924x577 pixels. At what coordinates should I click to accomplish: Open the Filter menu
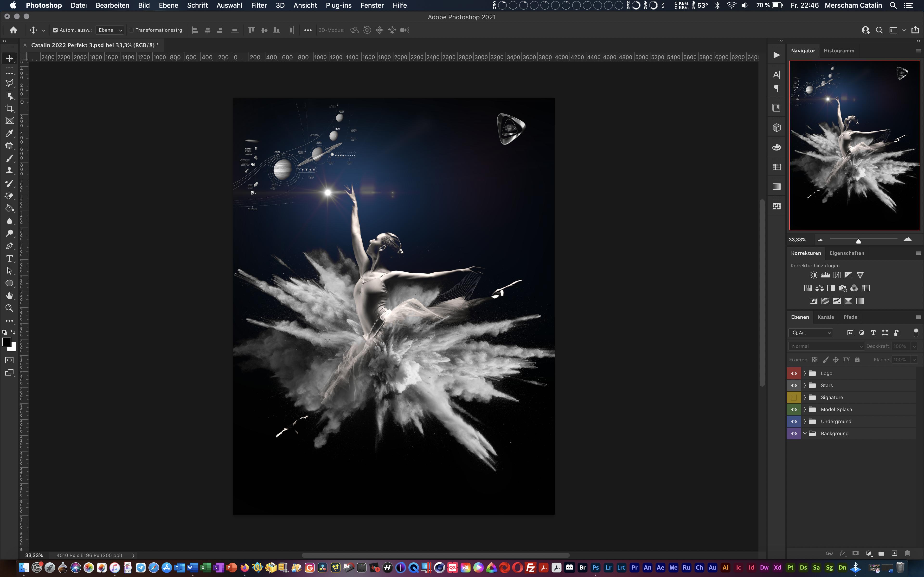click(x=258, y=5)
